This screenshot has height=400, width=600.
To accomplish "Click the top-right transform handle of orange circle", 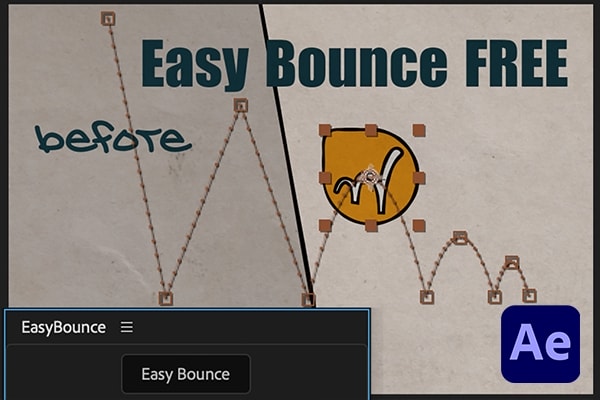I will tap(419, 130).
